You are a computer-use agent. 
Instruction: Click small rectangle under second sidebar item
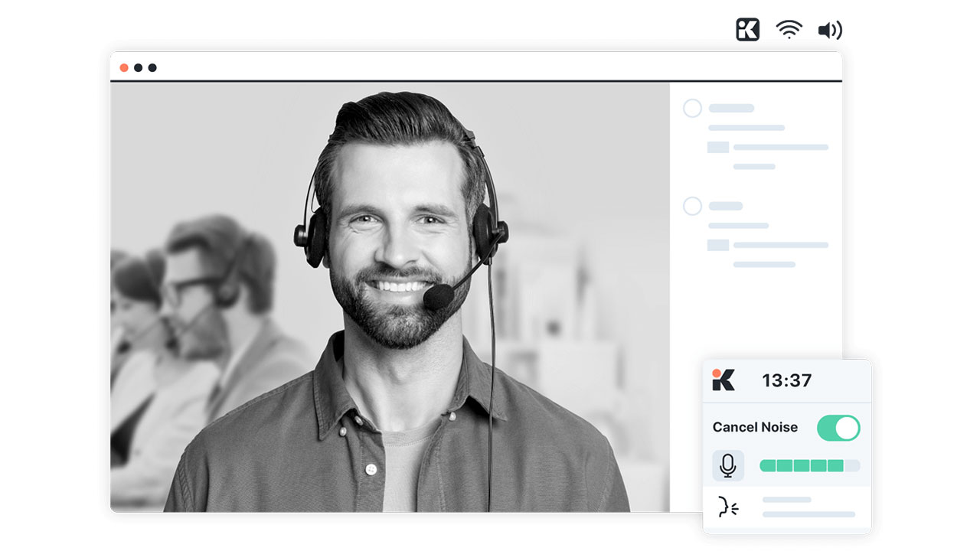(x=717, y=245)
